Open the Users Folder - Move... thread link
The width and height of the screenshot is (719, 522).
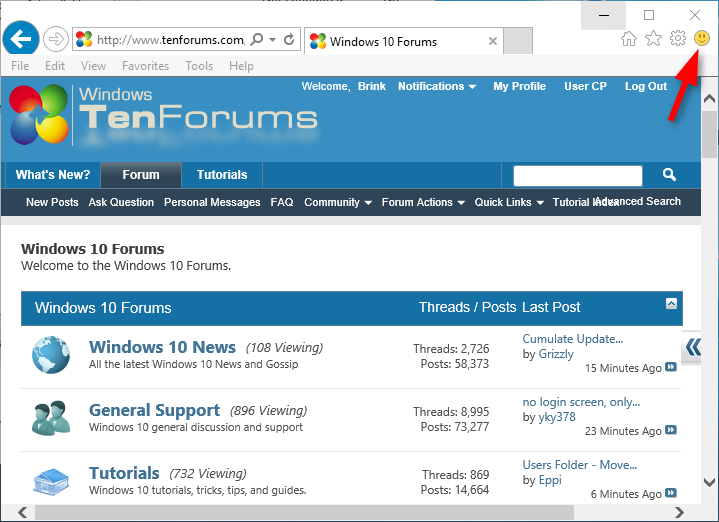pos(580,465)
